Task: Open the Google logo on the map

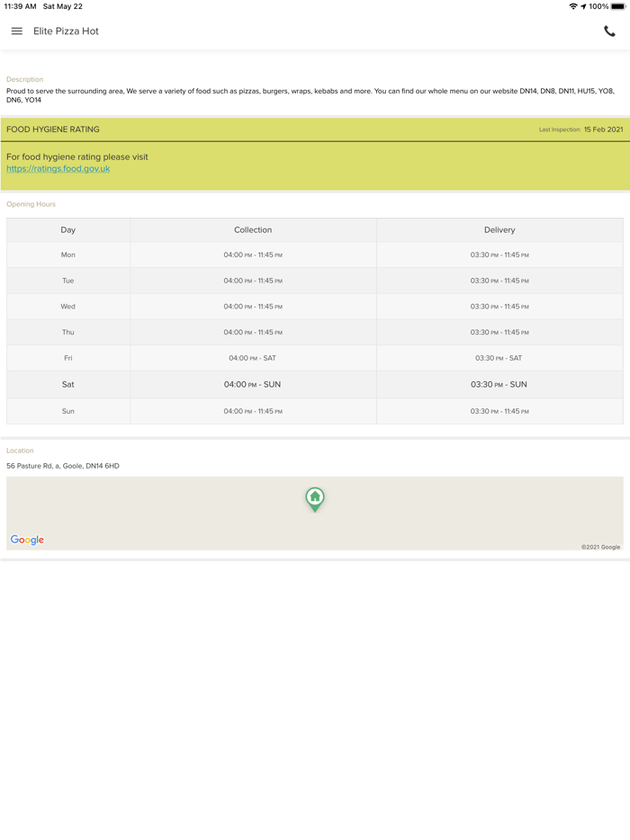Action: 27,540
